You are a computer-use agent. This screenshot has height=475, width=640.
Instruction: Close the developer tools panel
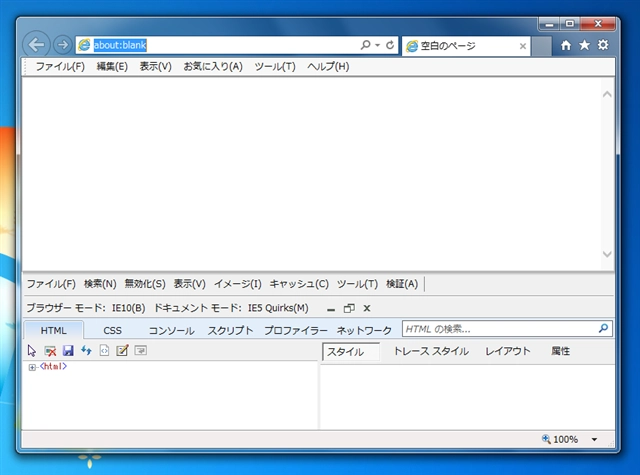[x=367, y=308]
